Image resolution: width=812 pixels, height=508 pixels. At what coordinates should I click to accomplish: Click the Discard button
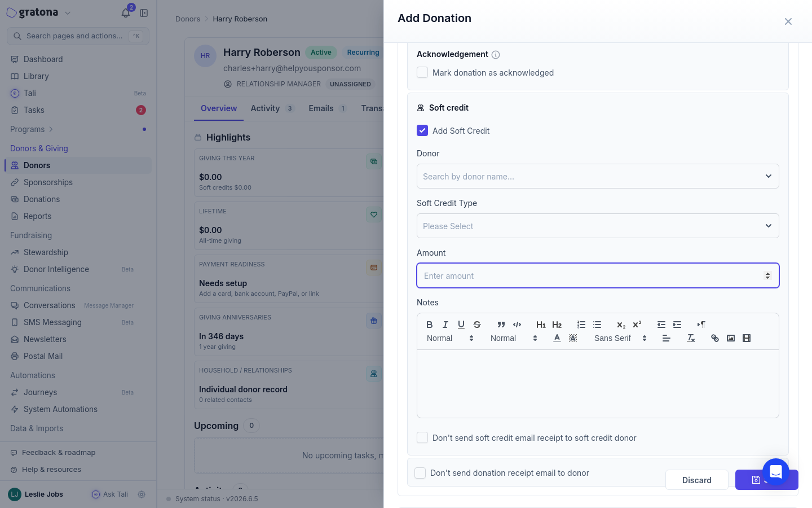click(x=697, y=480)
